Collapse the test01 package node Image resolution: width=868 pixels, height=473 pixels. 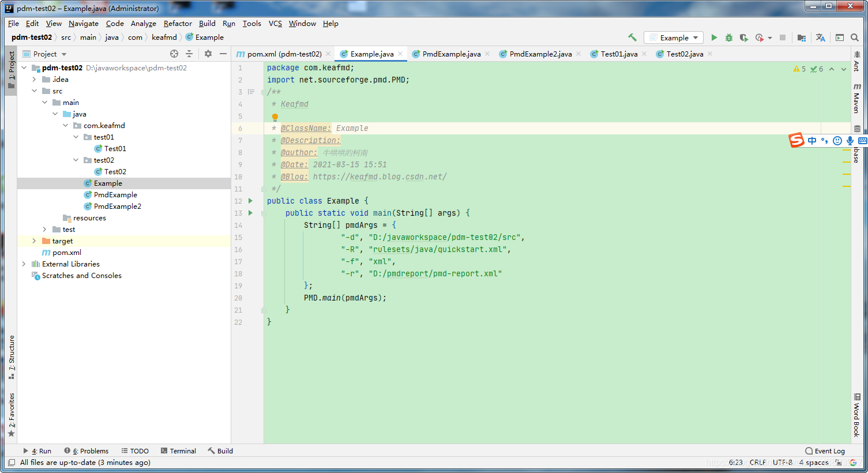pos(76,137)
